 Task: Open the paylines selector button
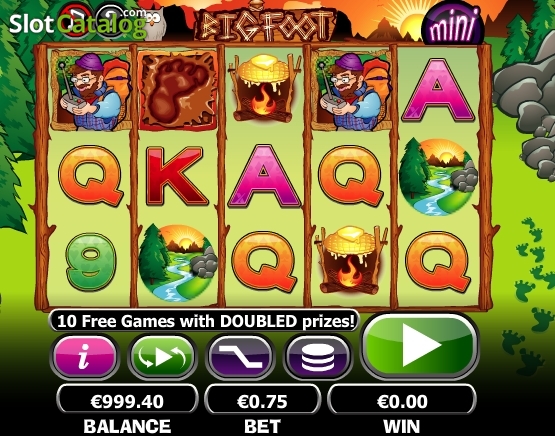tap(240, 357)
